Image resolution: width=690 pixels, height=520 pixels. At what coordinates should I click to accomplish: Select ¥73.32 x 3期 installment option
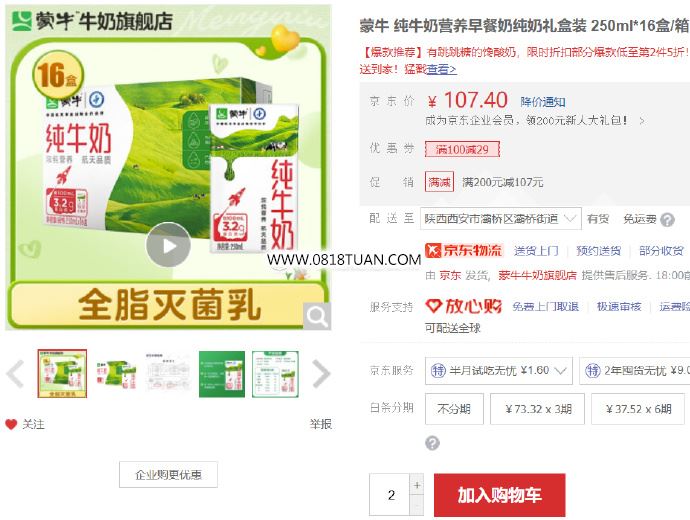click(537, 409)
